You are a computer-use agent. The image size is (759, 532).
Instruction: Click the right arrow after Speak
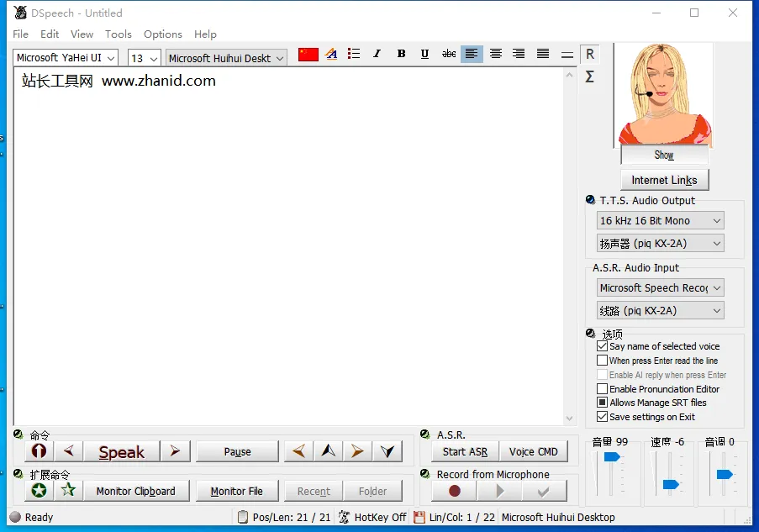pos(175,451)
